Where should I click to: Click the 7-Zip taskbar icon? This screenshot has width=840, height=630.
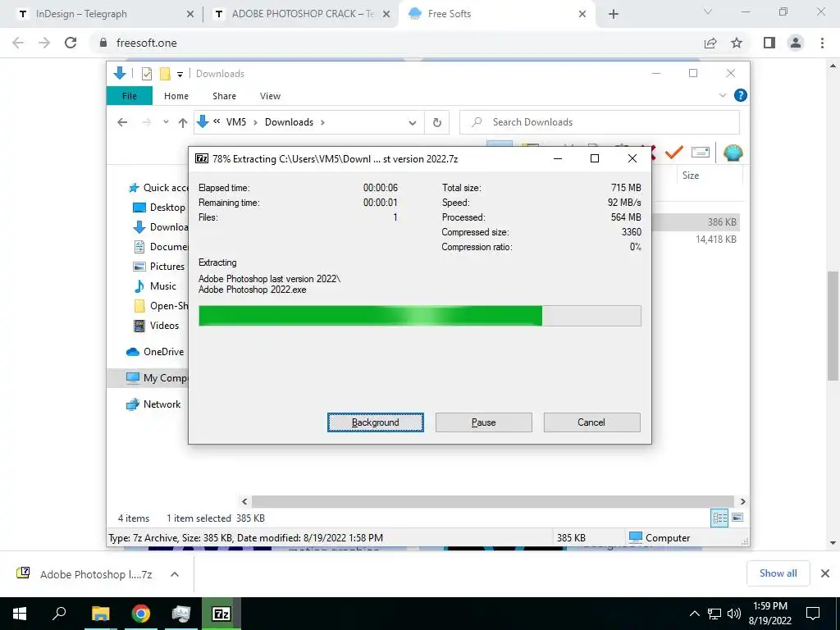221,614
